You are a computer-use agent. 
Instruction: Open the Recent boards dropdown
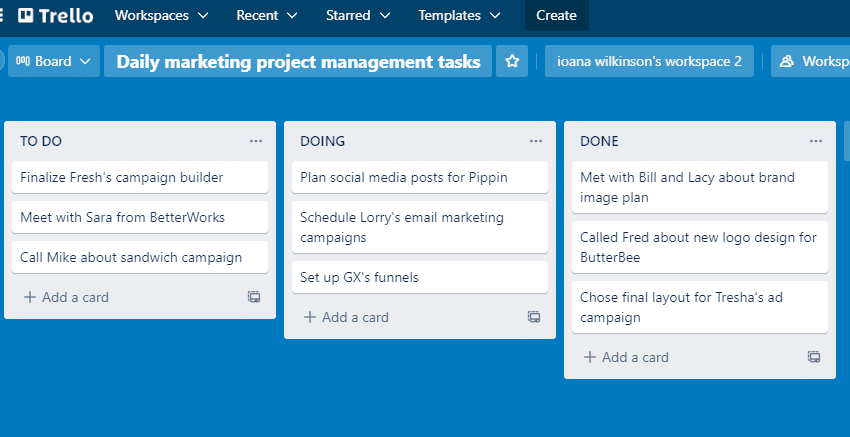pos(266,16)
